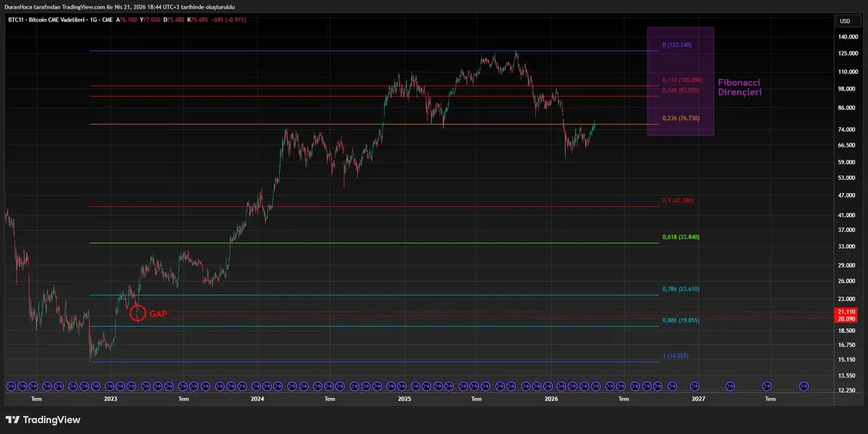Screen dimensions: 868x434
Task: Select the '0,146 (93.055)' Fibonacci label
Action: coord(681,90)
